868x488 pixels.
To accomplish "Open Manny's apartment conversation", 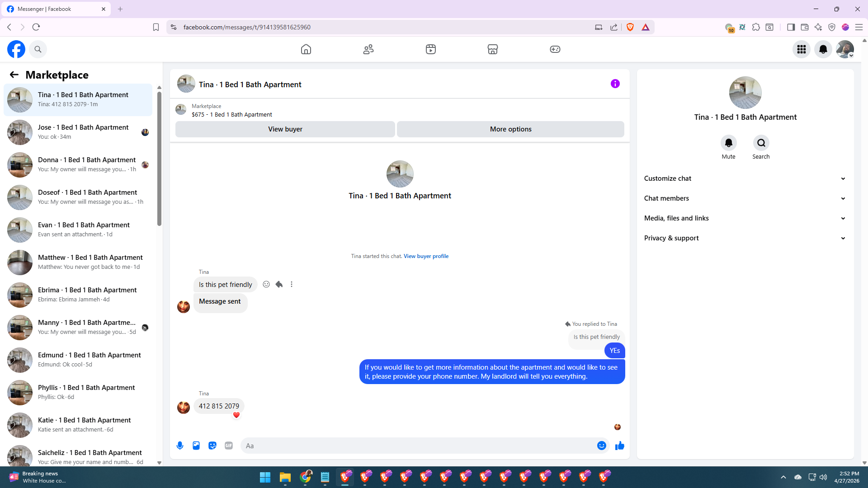I will pos(78,328).
